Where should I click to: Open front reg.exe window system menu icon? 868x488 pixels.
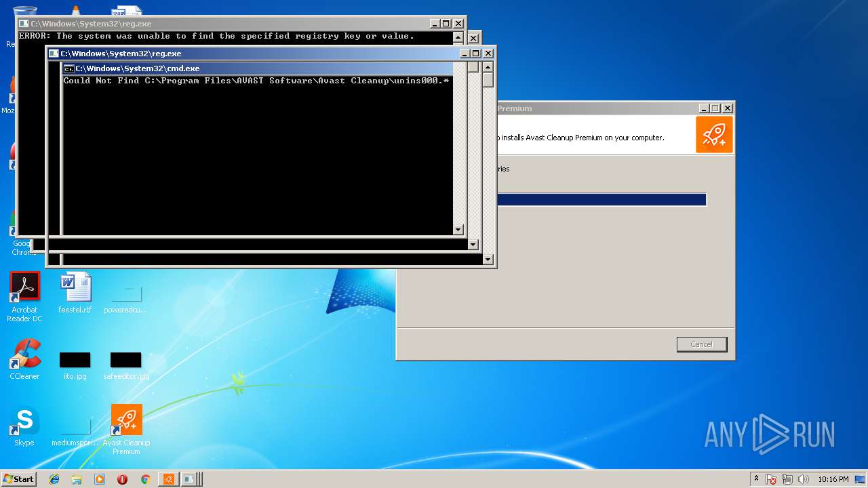54,54
